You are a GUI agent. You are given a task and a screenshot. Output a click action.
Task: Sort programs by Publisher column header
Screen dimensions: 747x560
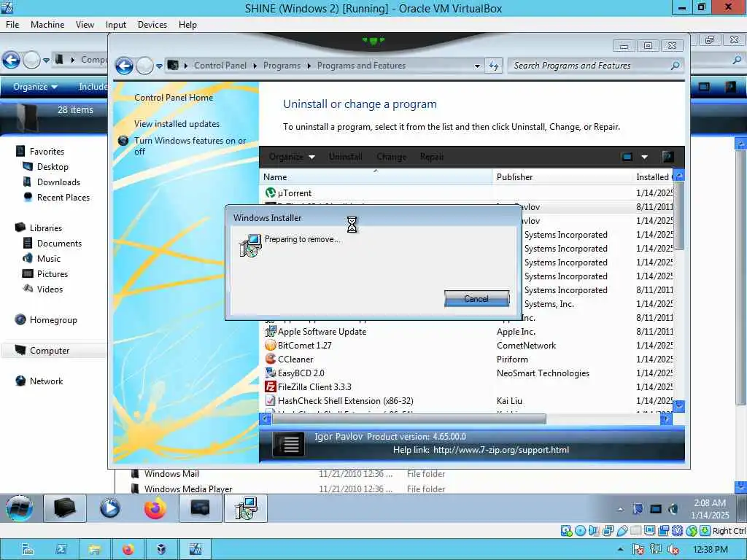pos(562,177)
